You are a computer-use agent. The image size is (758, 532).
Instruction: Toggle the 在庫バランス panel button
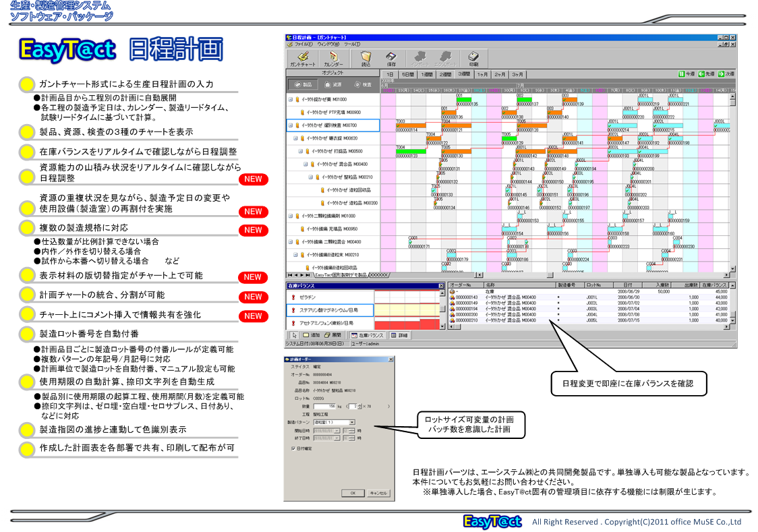(x=368, y=335)
